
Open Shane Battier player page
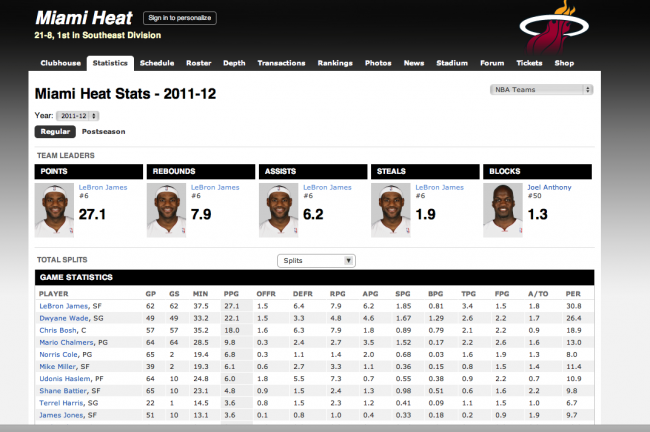[63, 391]
